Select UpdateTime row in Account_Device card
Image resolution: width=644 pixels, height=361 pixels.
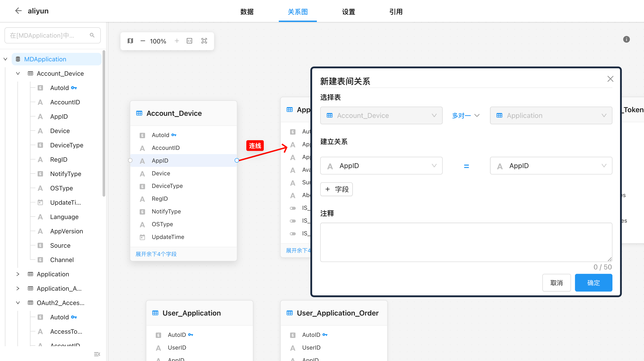coord(183,237)
